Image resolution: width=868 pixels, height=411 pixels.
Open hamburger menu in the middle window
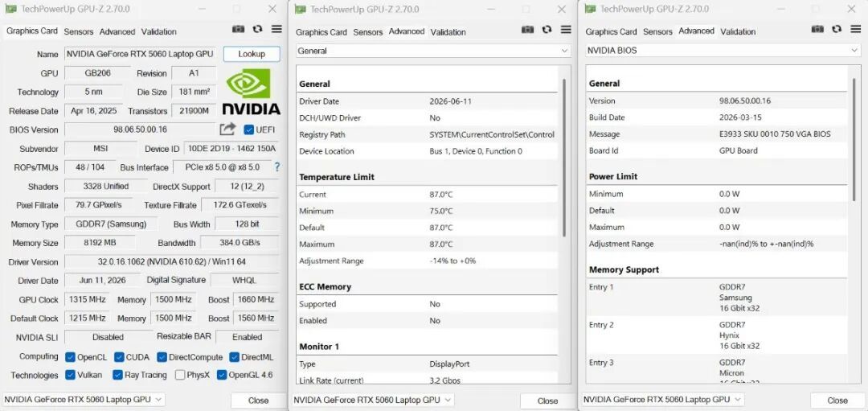(x=566, y=30)
